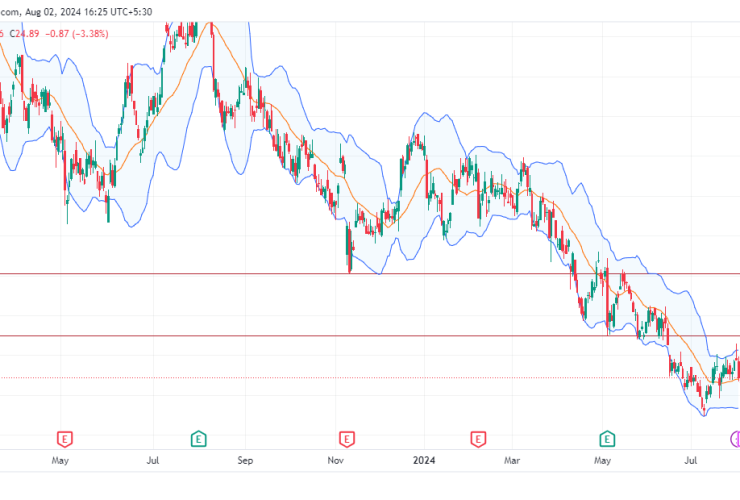This screenshot has width=740, height=500.
Task: Click the Jul label located before Sep
Action: (x=153, y=461)
